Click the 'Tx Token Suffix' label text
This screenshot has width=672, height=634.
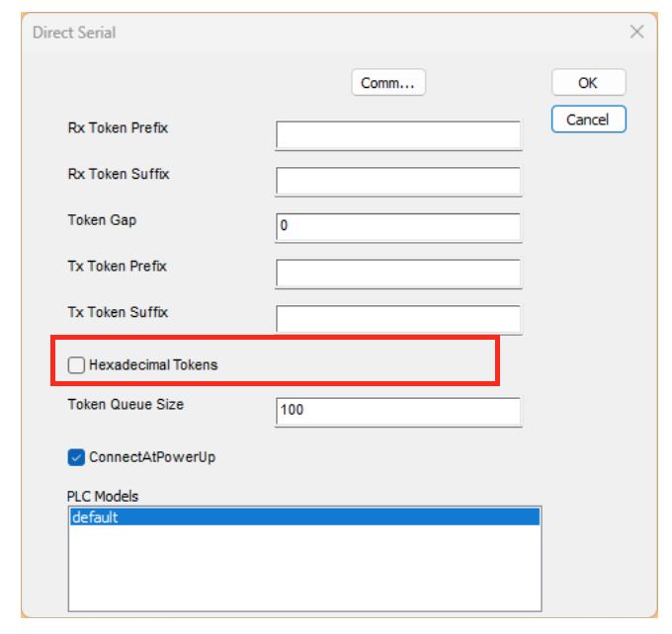coord(118,313)
